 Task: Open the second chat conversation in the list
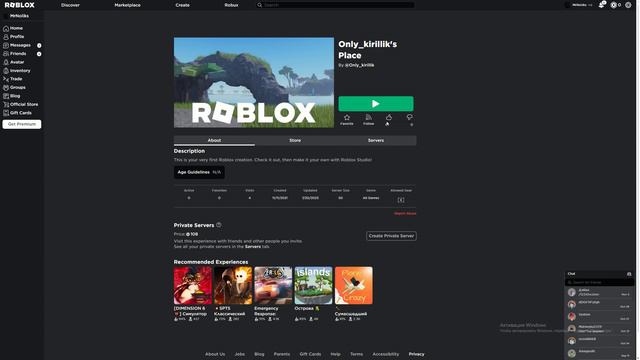pyautogui.click(x=600, y=304)
